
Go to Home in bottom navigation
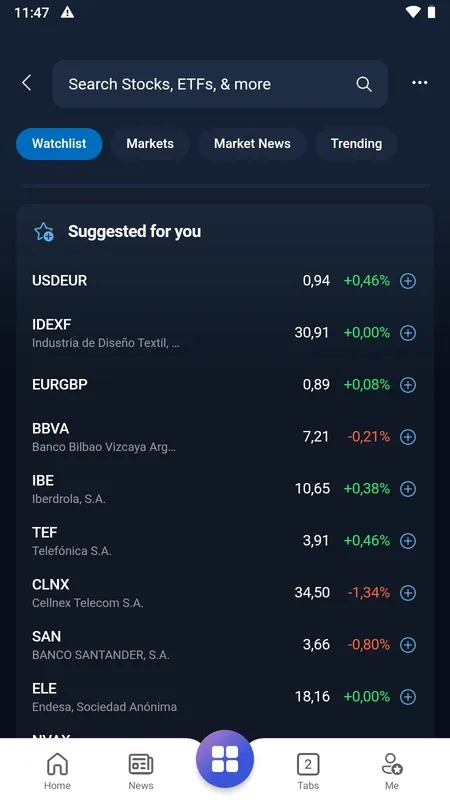pyautogui.click(x=57, y=771)
